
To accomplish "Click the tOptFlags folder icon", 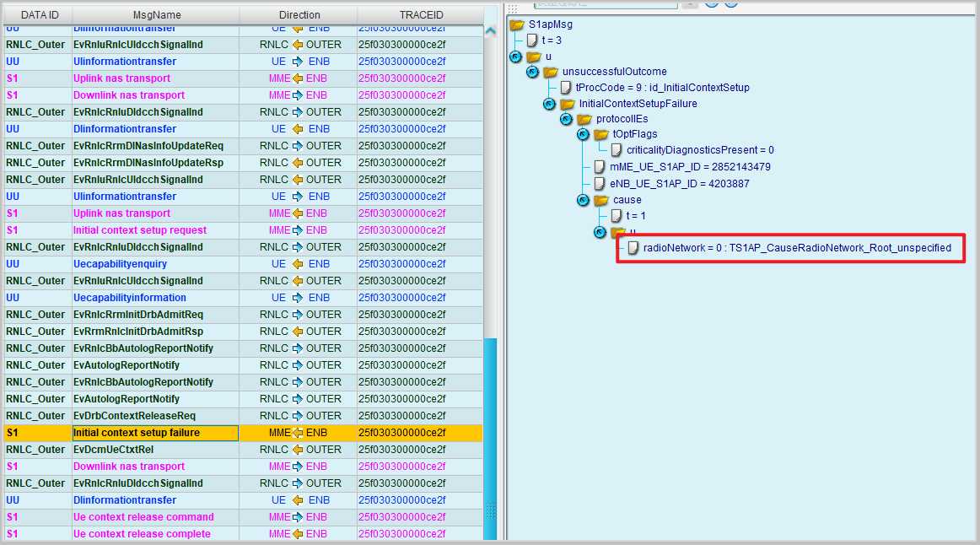I will tap(601, 134).
